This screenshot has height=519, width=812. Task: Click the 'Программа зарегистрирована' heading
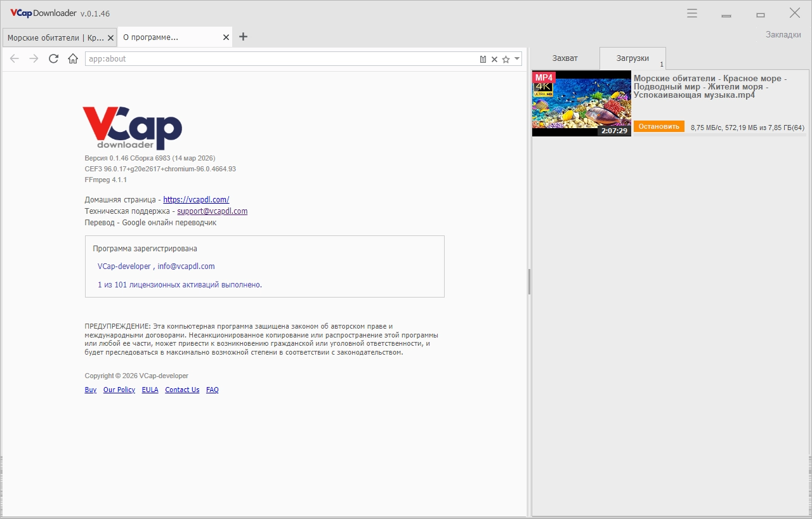(145, 249)
